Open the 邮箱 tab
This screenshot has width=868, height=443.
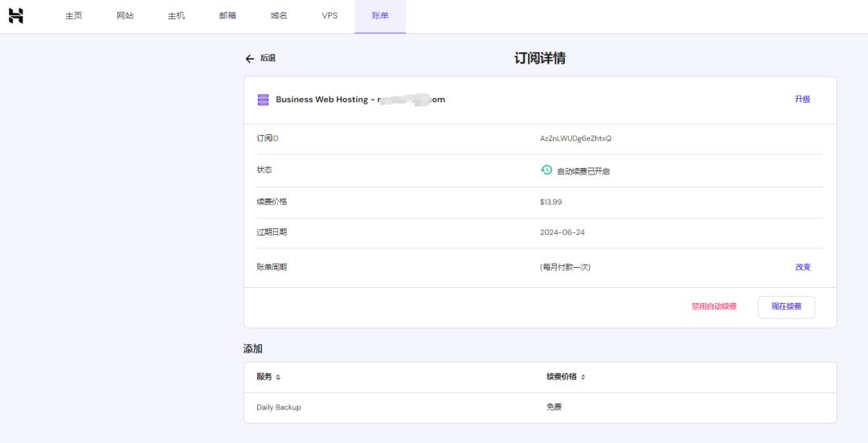(227, 16)
